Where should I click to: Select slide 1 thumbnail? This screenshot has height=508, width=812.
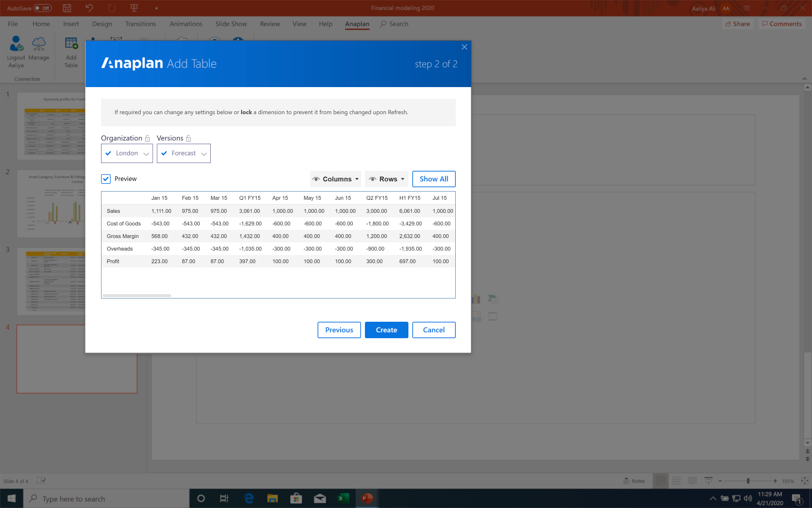pyautogui.click(x=51, y=126)
